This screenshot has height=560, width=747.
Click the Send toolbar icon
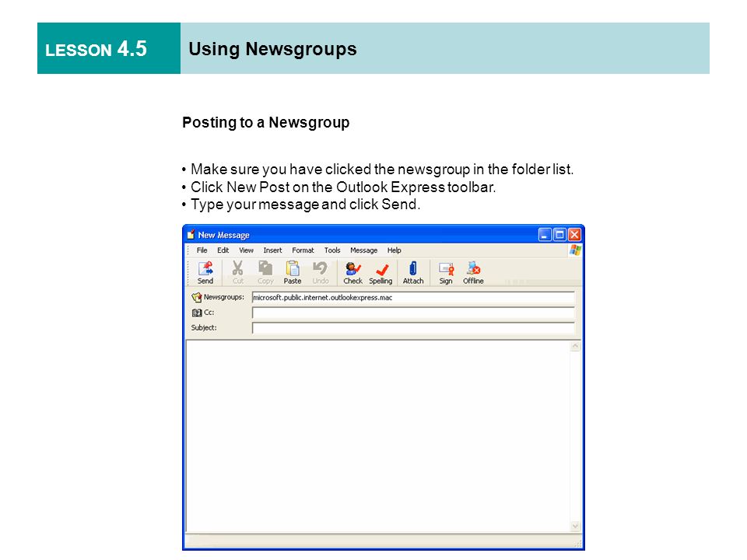(205, 272)
